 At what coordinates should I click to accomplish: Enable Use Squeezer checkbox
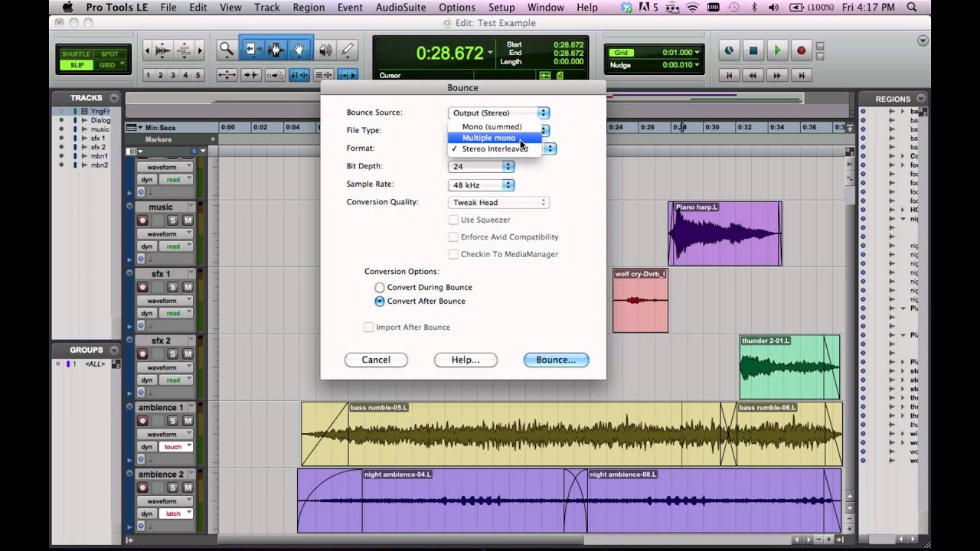coord(453,220)
